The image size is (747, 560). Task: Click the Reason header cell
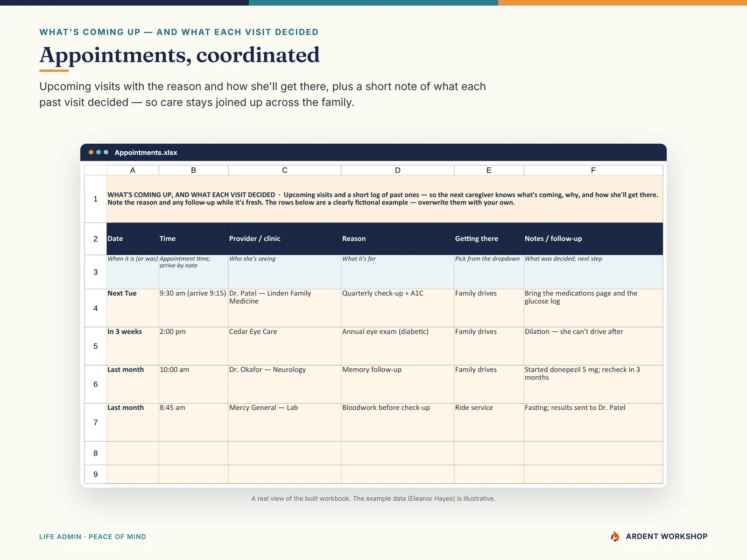click(398, 238)
